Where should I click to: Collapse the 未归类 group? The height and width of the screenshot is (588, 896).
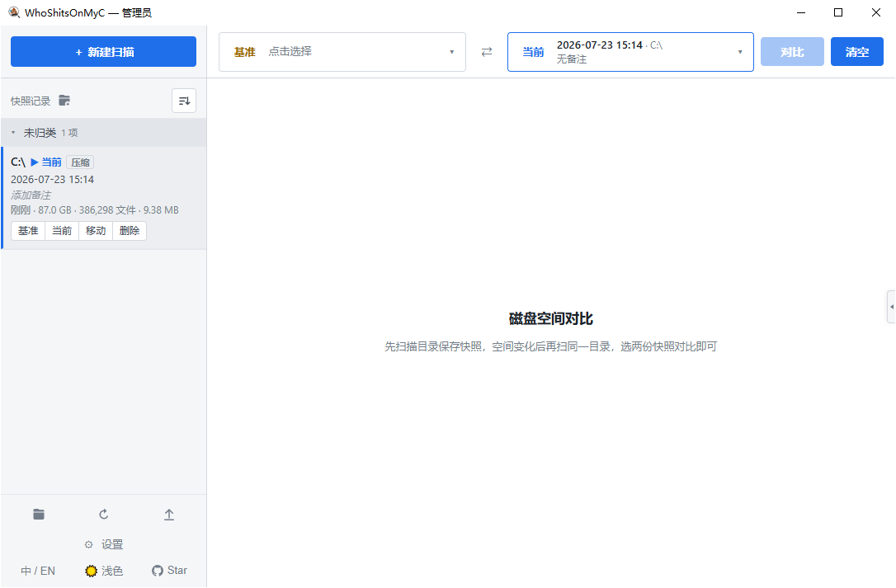point(103,133)
